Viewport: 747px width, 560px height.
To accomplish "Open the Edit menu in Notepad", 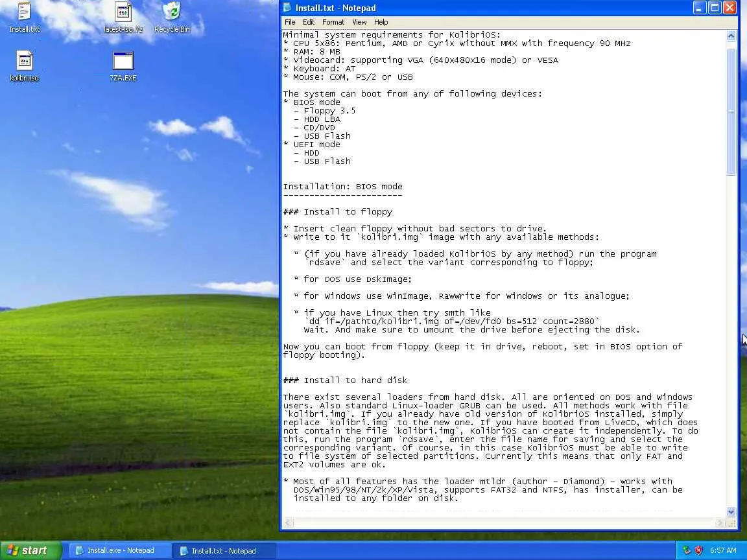I will [309, 22].
